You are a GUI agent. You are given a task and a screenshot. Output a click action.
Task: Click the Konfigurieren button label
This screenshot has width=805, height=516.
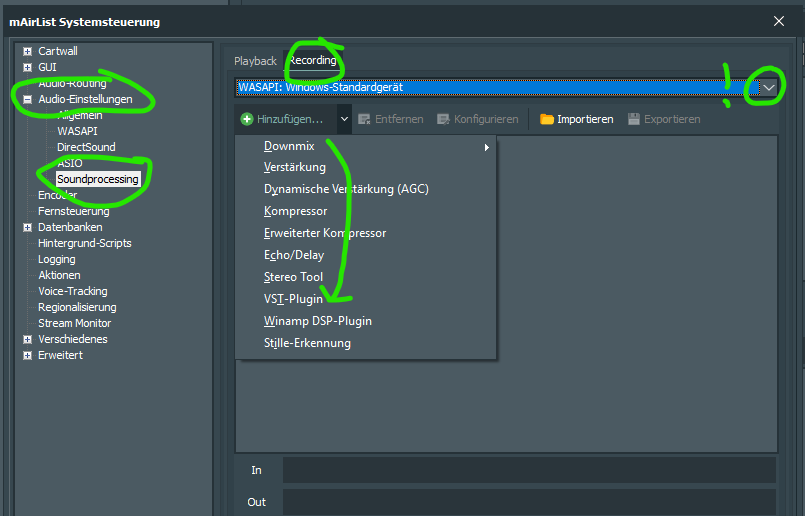[x=486, y=119]
